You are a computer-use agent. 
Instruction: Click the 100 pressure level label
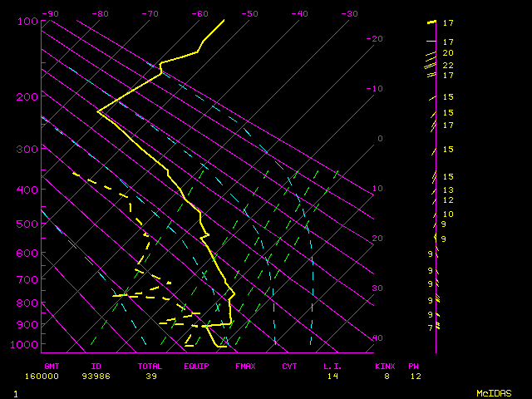[x=27, y=21]
